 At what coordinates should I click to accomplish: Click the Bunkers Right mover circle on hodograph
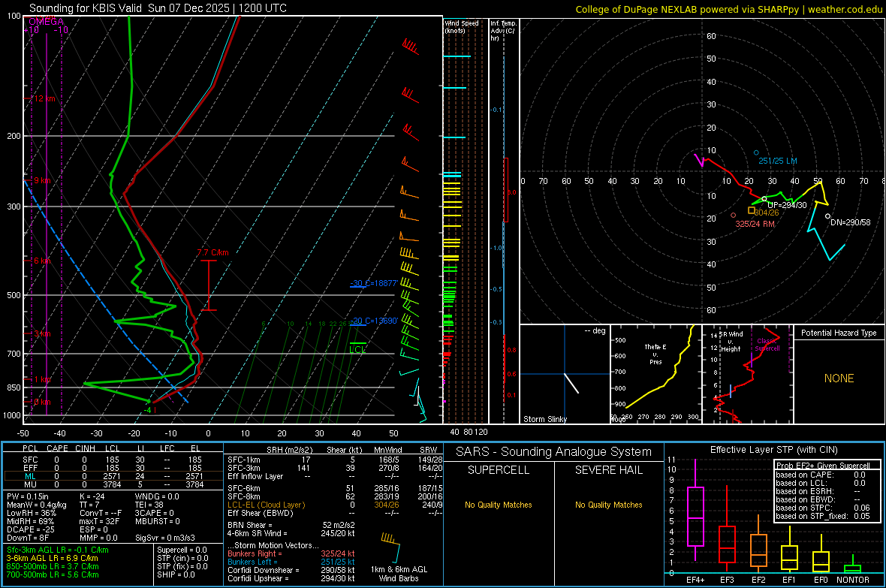734,215
